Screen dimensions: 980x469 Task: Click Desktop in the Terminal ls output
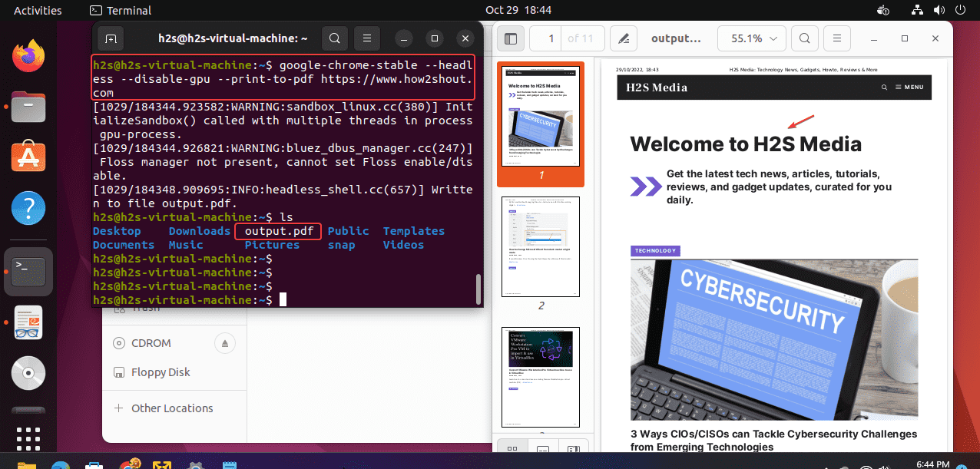tap(117, 231)
